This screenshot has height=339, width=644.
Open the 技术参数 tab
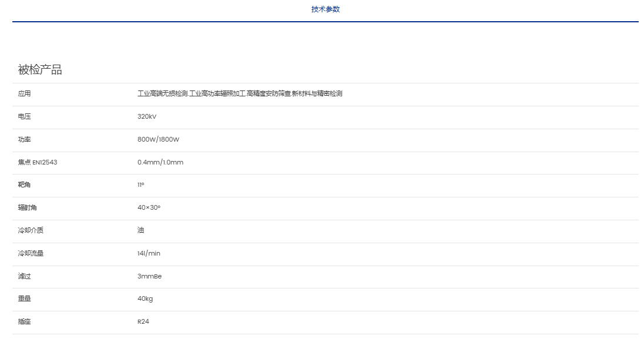pos(326,9)
